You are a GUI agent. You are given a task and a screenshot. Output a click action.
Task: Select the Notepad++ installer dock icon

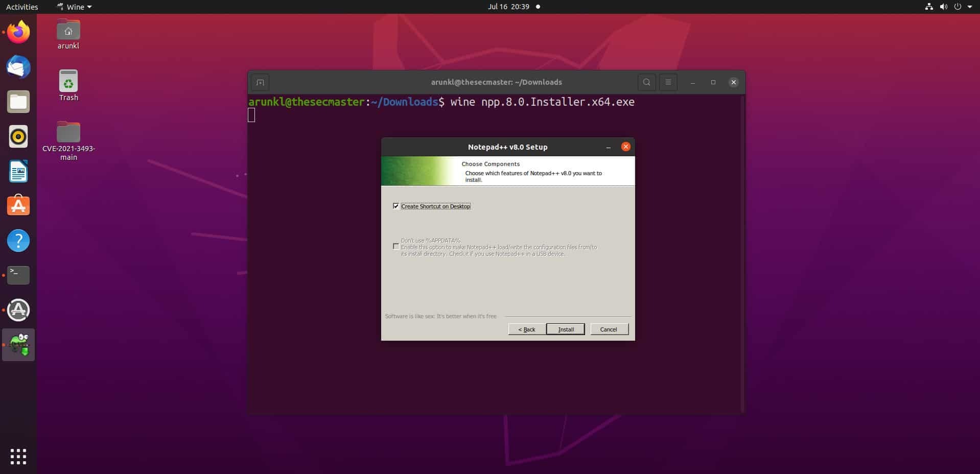pyautogui.click(x=18, y=345)
